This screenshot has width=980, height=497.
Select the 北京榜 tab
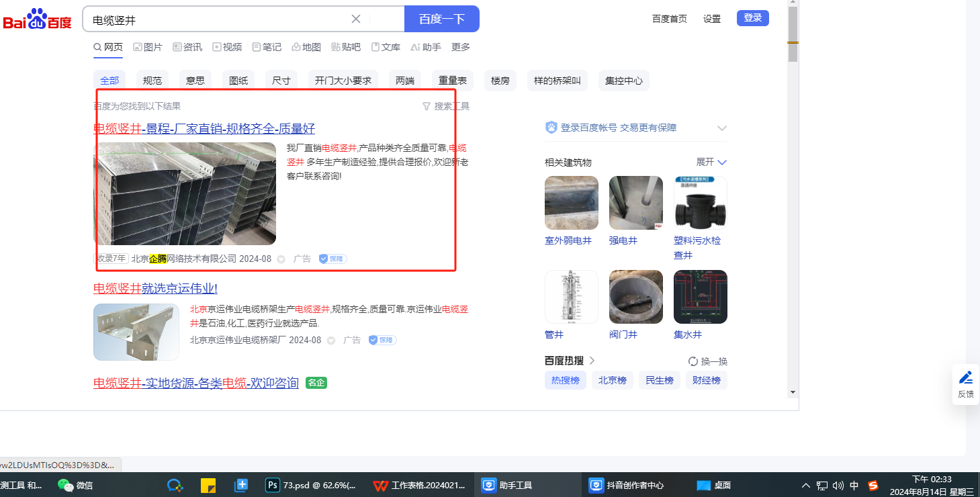coord(613,380)
